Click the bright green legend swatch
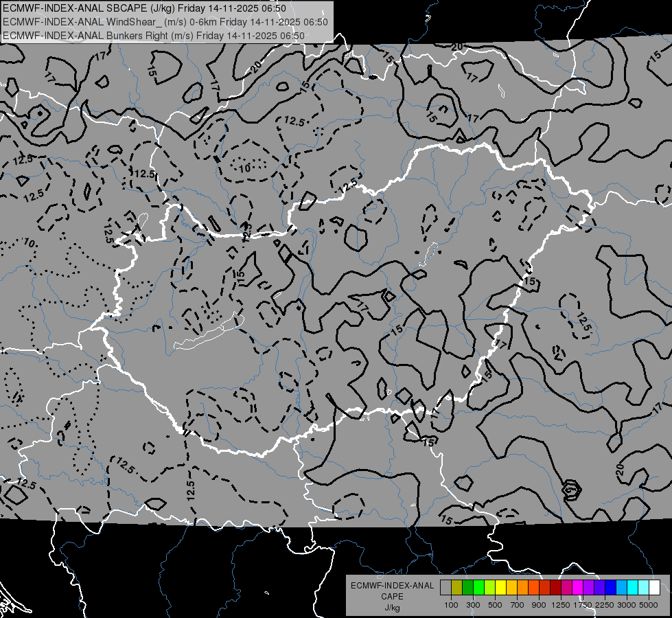Screen dimensions: 672x618 [478, 587]
